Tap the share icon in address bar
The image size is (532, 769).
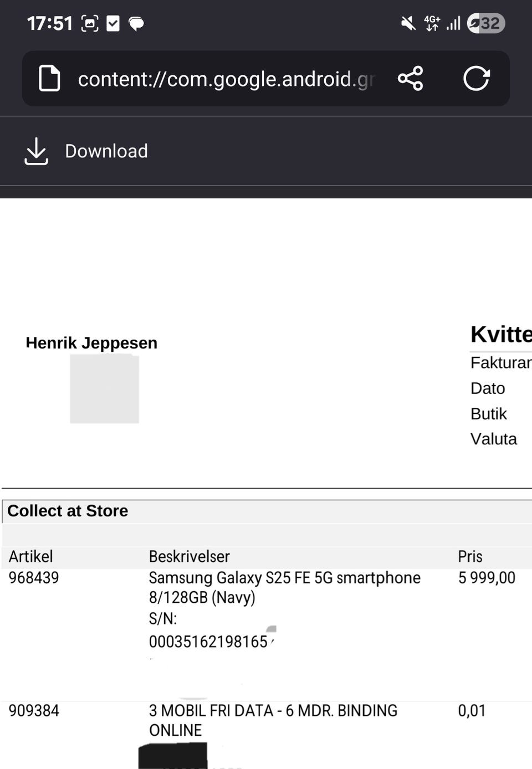point(410,78)
